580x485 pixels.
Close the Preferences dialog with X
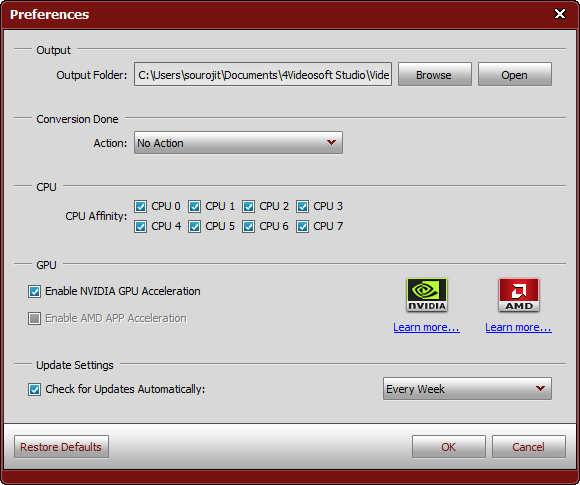coord(560,14)
